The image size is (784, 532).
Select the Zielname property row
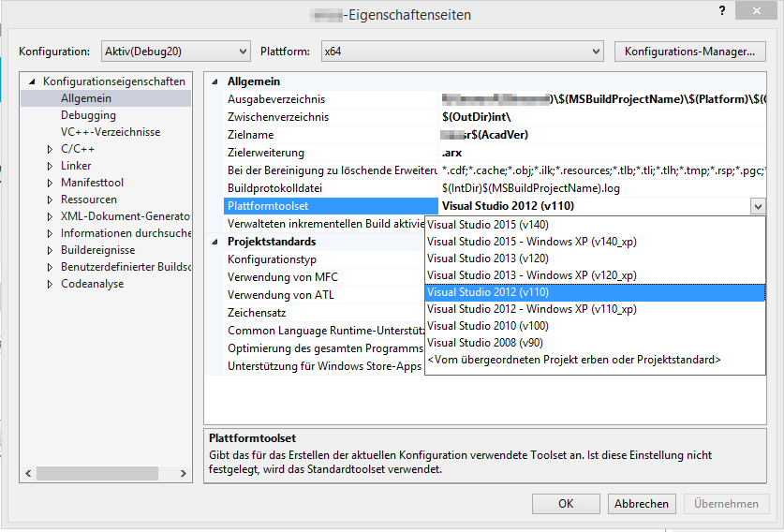(331, 135)
